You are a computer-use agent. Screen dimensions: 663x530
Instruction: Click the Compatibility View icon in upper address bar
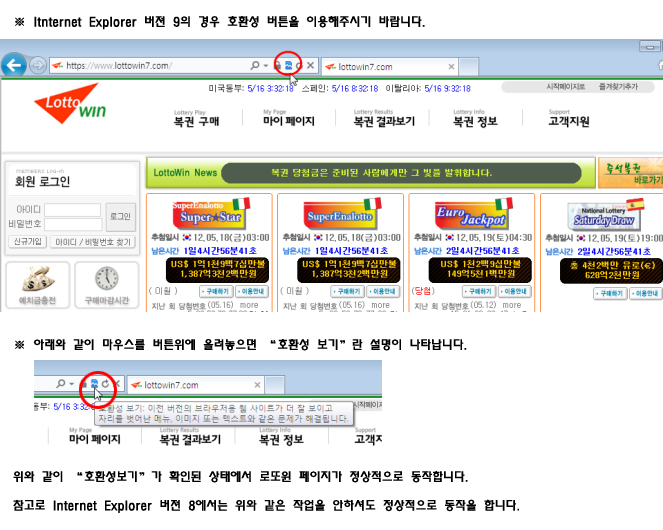click(x=288, y=65)
